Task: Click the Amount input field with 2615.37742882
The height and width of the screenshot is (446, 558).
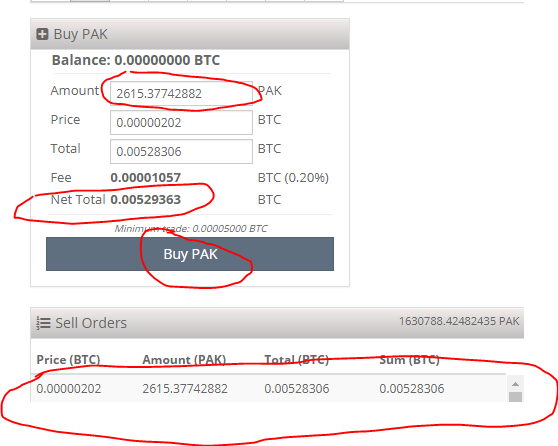Action: tap(181, 94)
